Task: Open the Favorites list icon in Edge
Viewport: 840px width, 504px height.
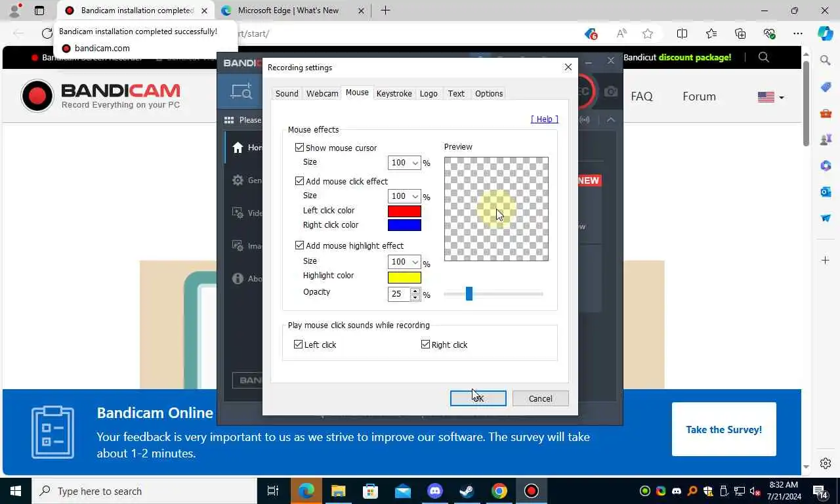Action: [x=711, y=33]
